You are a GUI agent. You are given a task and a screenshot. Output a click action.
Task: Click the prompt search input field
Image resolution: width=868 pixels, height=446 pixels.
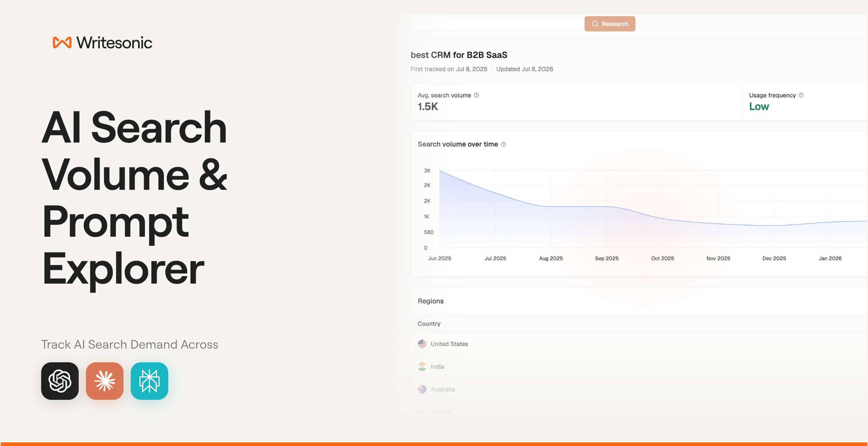point(496,24)
